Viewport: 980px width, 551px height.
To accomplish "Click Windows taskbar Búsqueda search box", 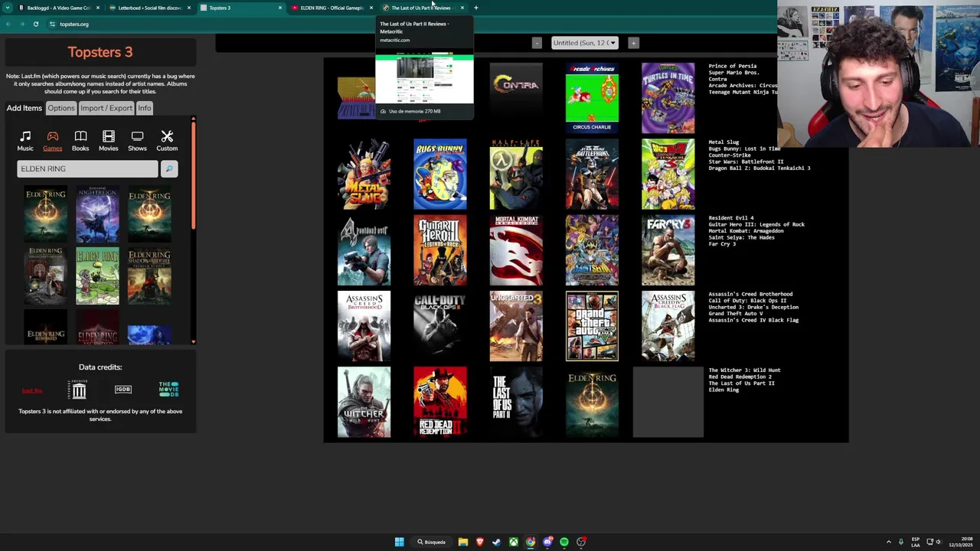I will pyautogui.click(x=432, y=542).
